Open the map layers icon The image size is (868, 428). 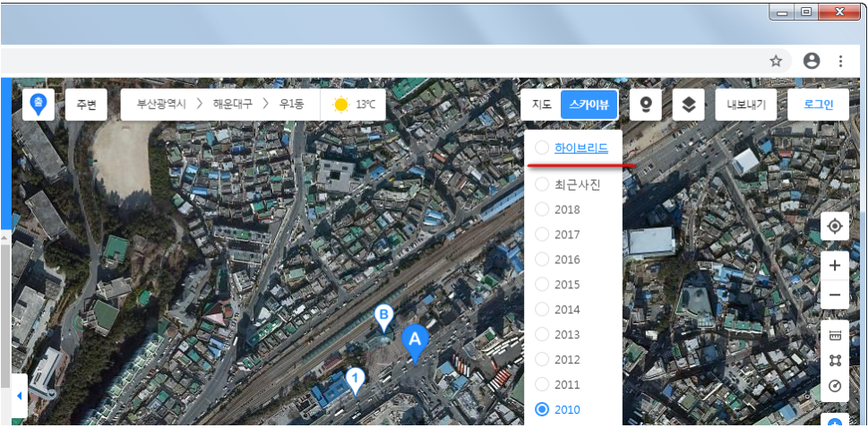(x=689, y=105)
